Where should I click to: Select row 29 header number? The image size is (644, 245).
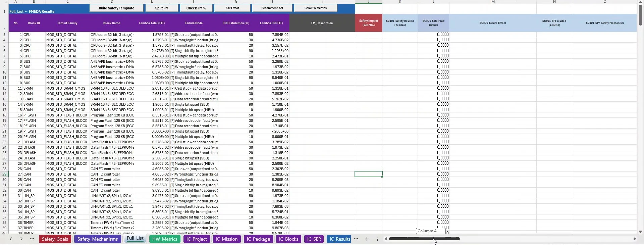pyautogui.click(x=4, y=174)
